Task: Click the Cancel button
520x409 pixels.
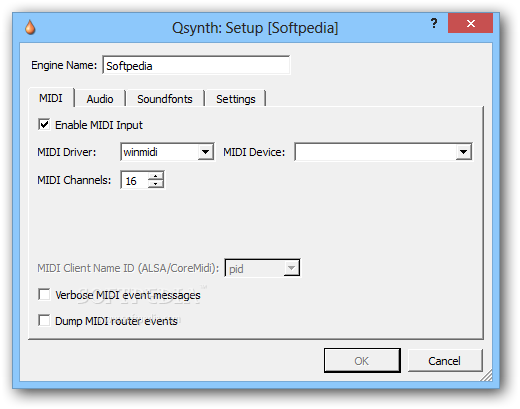Action: (x=445, y=361)
